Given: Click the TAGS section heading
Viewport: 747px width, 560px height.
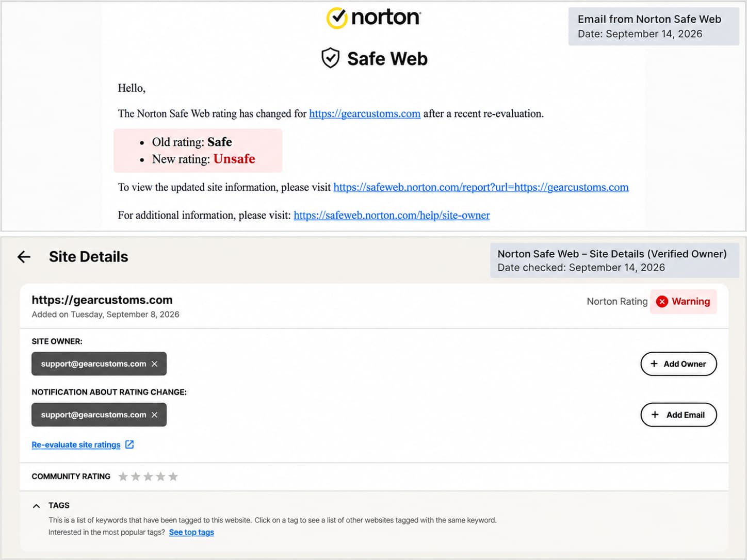Looking at the screenshot, I should pyautogui.click(x=59, y=506).
